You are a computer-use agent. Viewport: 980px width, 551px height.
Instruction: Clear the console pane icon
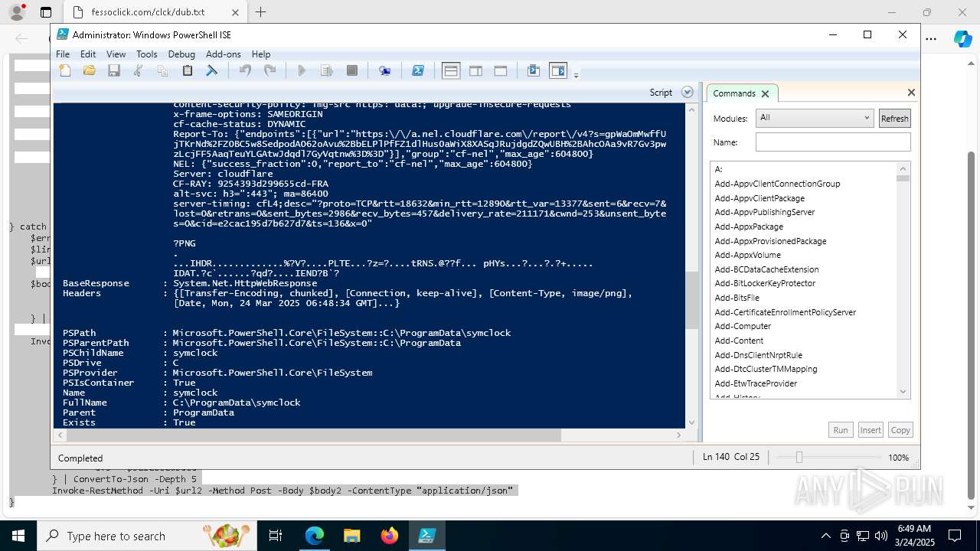point(212,70)
